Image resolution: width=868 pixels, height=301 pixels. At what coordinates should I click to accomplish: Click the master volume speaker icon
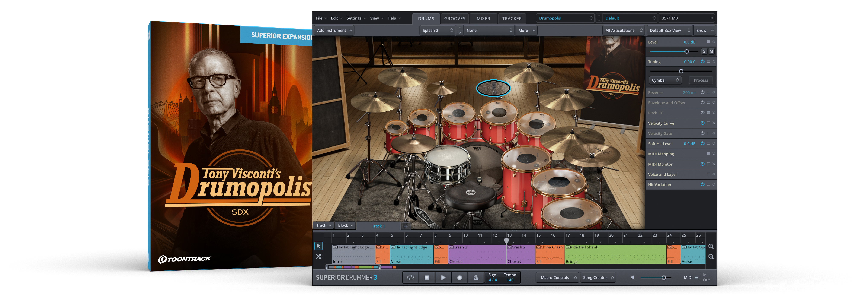[x=632, y=277]
